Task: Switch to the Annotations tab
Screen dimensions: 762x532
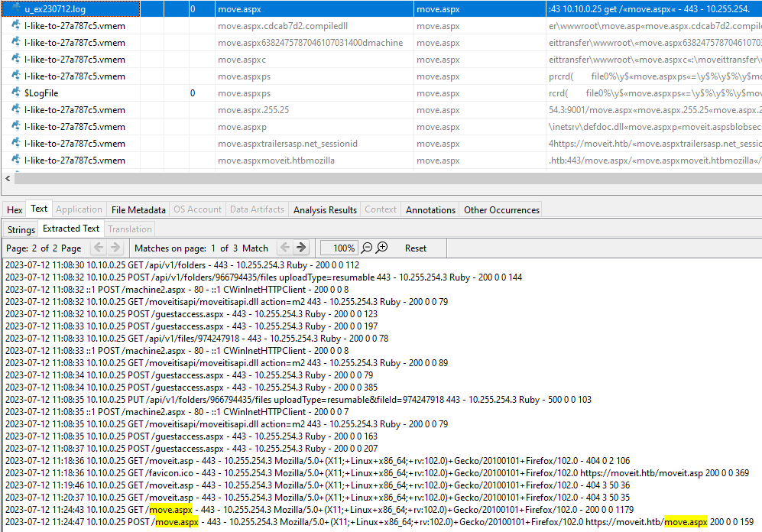Action: pyautogui.click(x=430, y=209)
